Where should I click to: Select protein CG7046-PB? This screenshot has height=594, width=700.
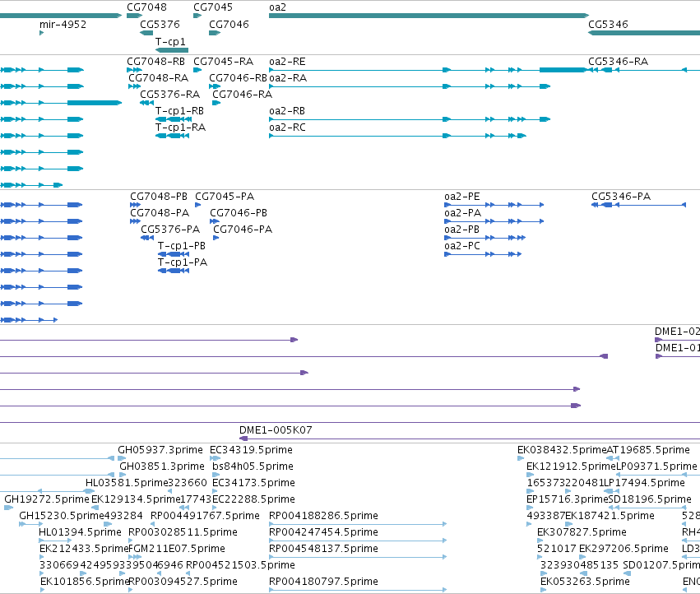point(239,213)
